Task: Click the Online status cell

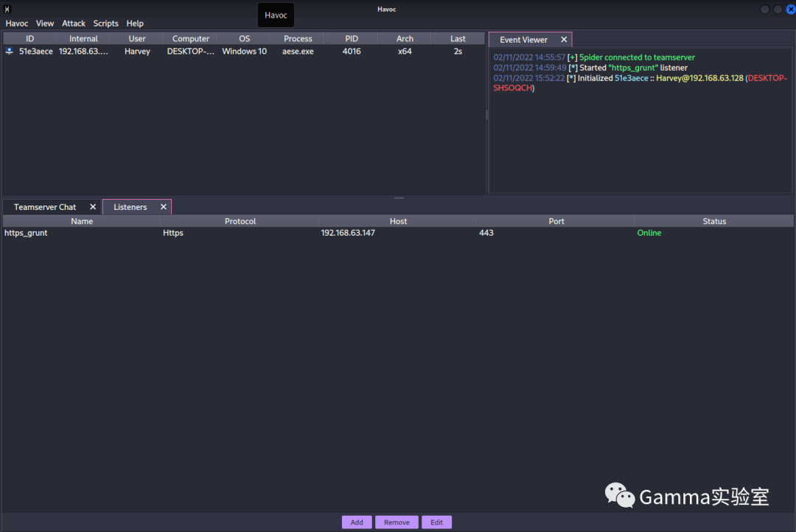Action: [x=649, y=233]
